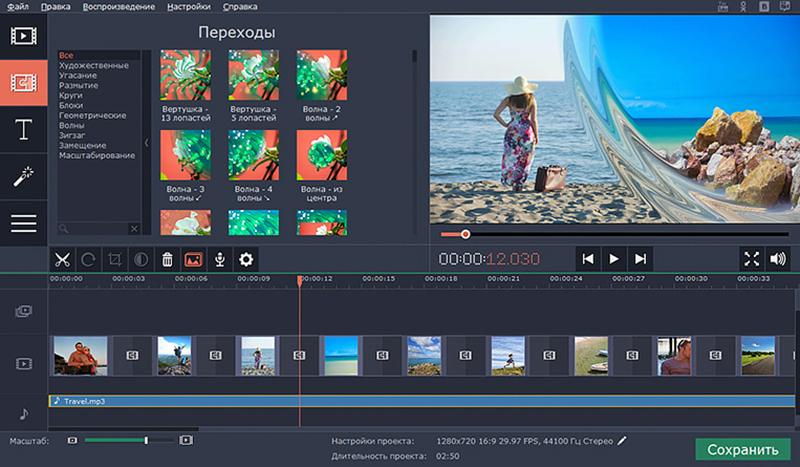Mute the volume speaker button

point(778,259)
